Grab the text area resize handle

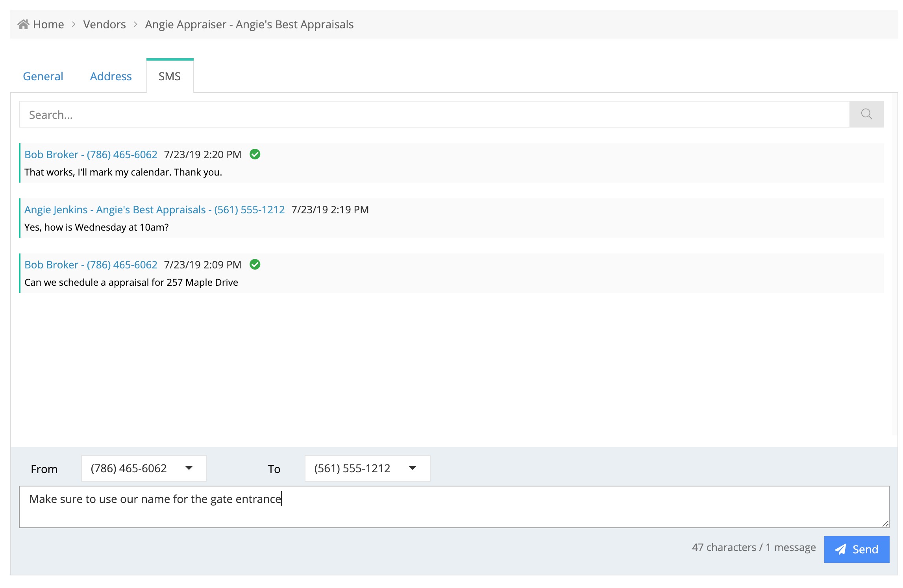pos(885,524)
